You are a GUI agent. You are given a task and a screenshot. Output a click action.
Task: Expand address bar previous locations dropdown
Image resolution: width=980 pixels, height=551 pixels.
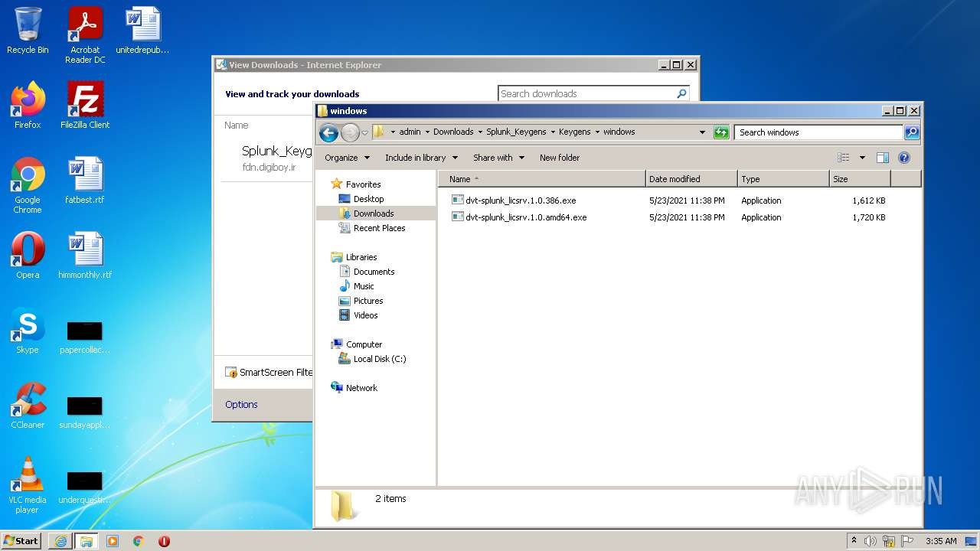(x=702, y=132)
